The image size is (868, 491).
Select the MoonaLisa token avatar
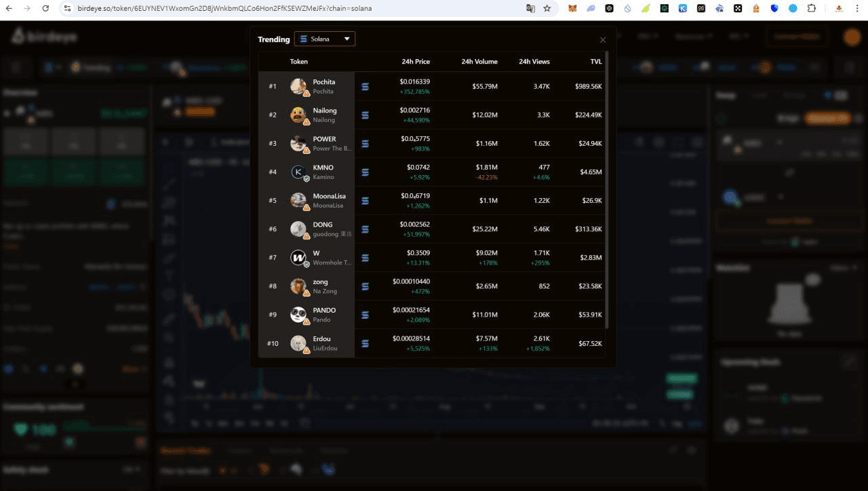click(x=298, y=200)
